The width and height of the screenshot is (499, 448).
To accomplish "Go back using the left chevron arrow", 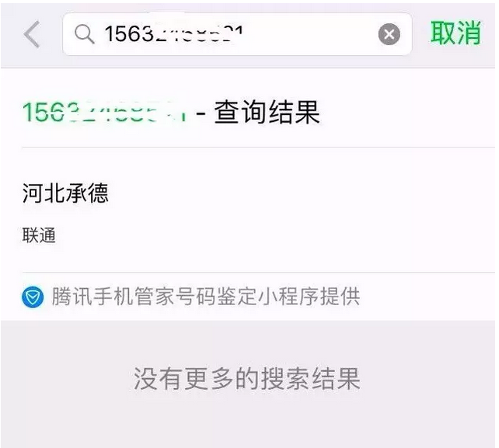I will (x=32, y=34).
